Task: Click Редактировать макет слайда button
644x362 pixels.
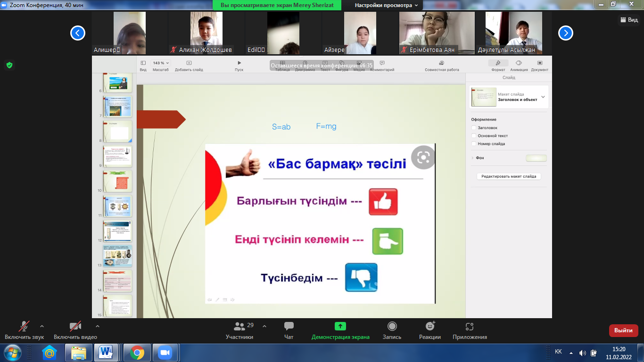Action: click(x=509, y=176)
